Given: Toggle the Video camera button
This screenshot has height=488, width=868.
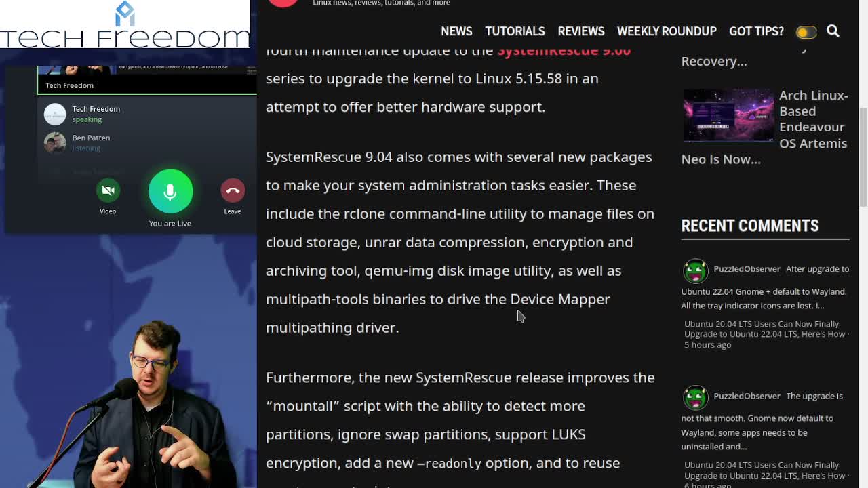Looking at the screenshot, I should (108, 190).
